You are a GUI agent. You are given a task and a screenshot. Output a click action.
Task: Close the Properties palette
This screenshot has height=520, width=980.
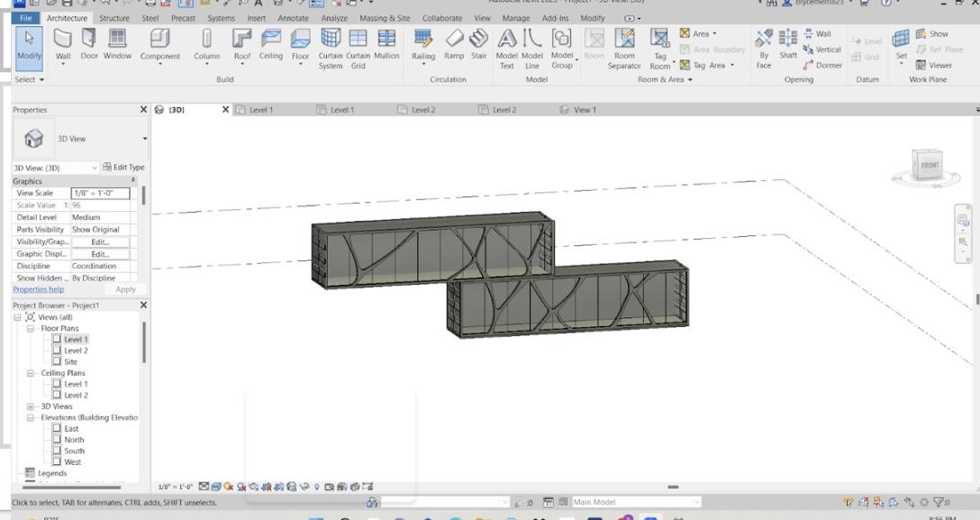tap(144, 110)
